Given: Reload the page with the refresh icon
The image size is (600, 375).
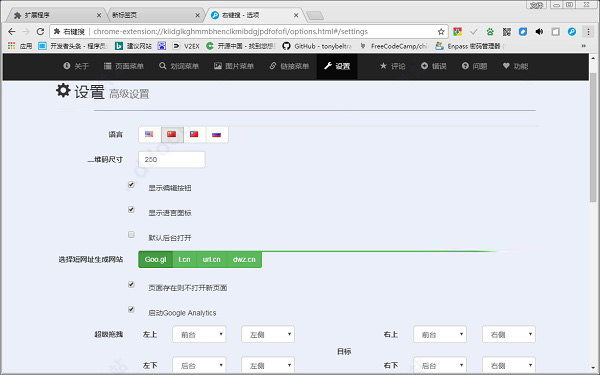Looking at the screenshot, I should (40, 31).
